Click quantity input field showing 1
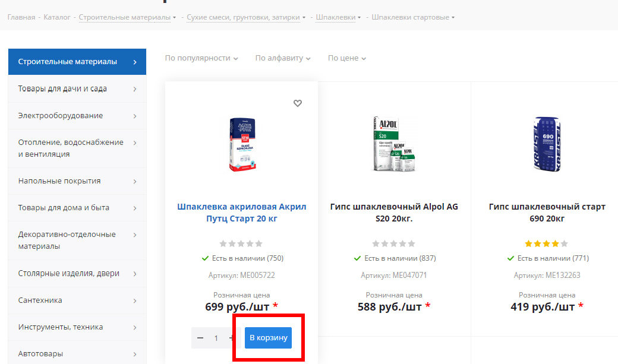The width and height of the screenshot is (618, 364). (216, 338)
